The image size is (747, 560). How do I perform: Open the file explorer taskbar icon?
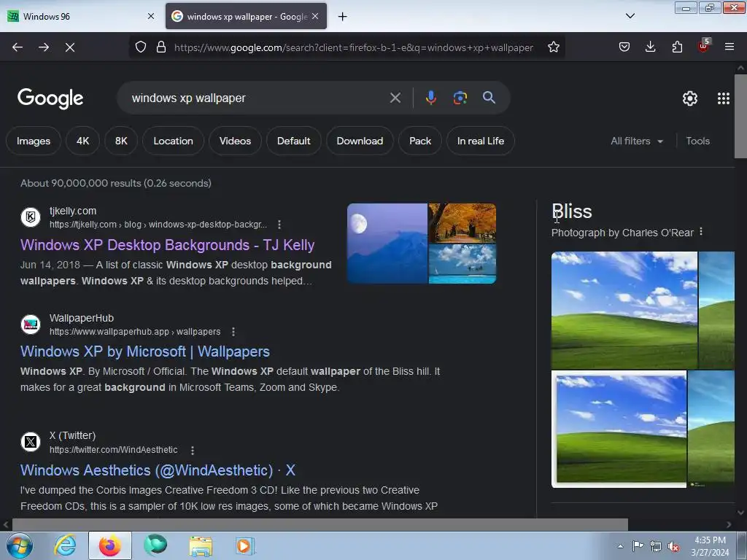point(201,545)
